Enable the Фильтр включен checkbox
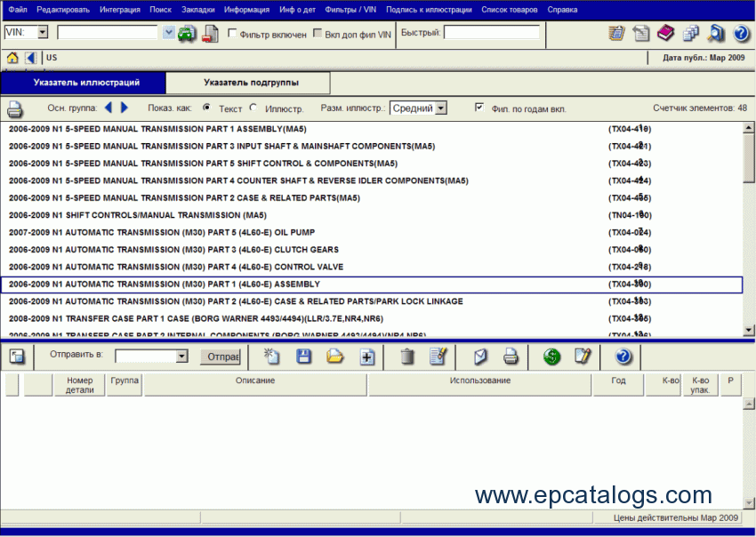This screenshot has height=537, width=756. pyautogui.click(x=233, y=34)
